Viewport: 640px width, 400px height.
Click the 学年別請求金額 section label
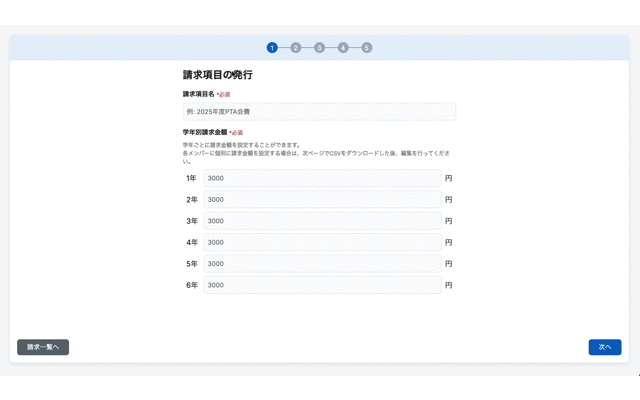[x=204, y=132]
